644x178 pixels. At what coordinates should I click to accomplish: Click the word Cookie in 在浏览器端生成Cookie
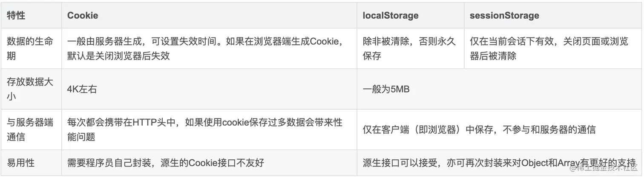[x=323, y=41]
